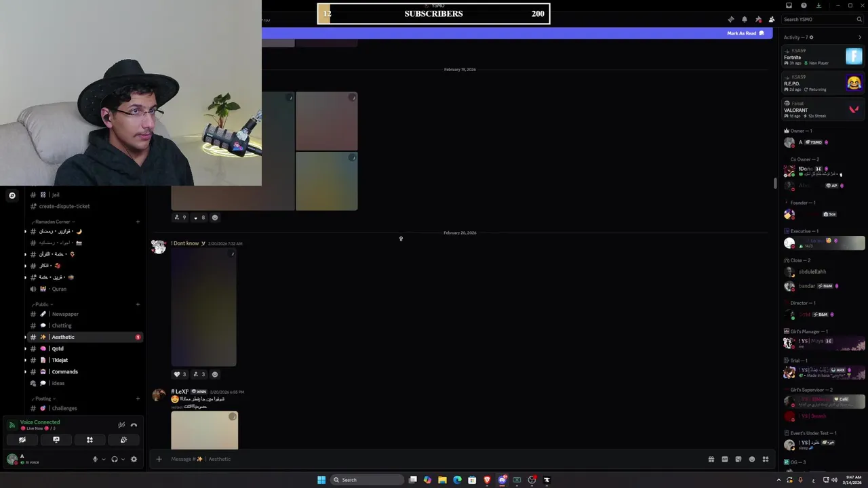Open the ideas forum channel
The height and width of the screenshot is (488, 868).
tap(85, 383)
